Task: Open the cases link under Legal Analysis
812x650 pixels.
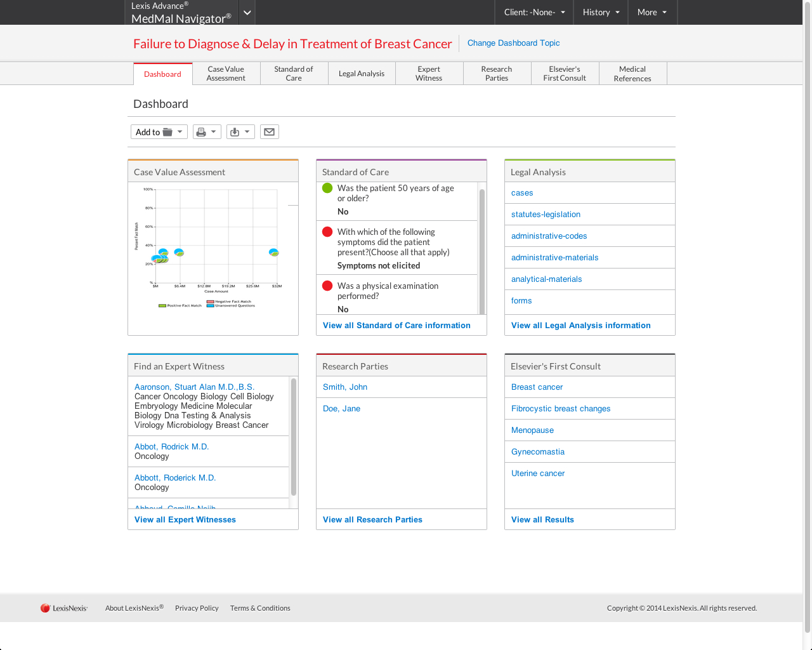Action: coord(522,193)
